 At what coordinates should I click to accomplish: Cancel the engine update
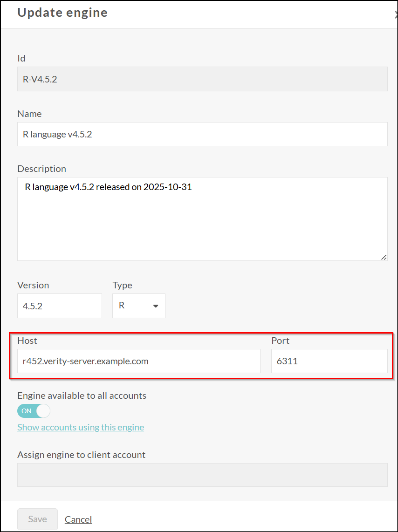pyautogui.click(x=78, y=519)
